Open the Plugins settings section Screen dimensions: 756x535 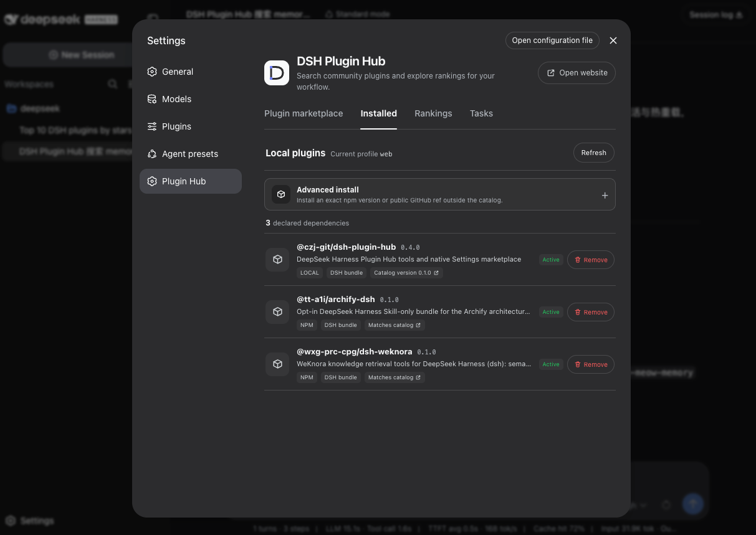click(x=190, y=126)
